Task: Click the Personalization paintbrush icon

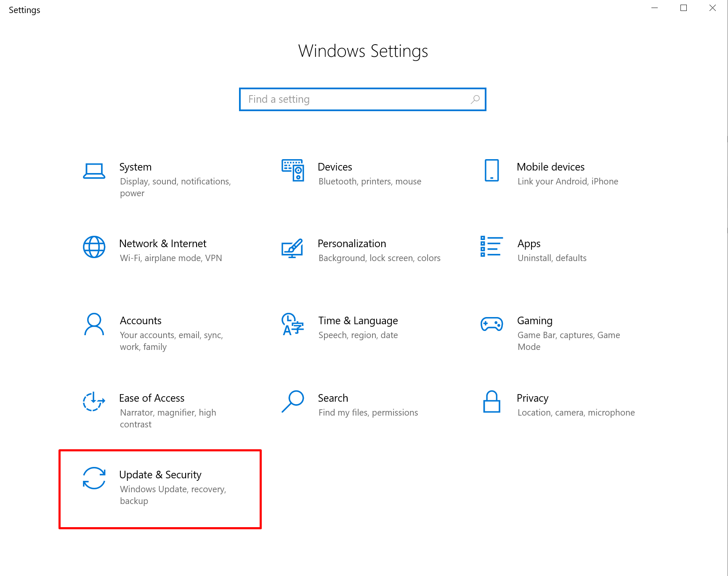Action: click(x=292, y=248)
